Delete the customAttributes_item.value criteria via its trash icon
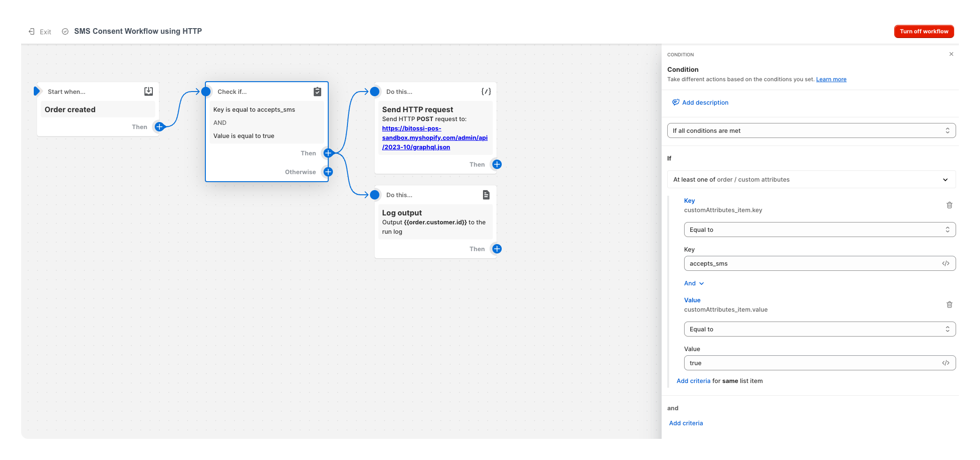 pos(950,305)
